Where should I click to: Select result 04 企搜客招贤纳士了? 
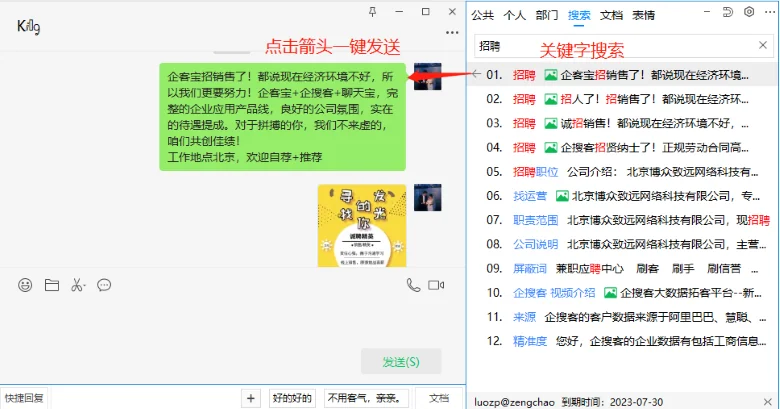click(622, 148)
